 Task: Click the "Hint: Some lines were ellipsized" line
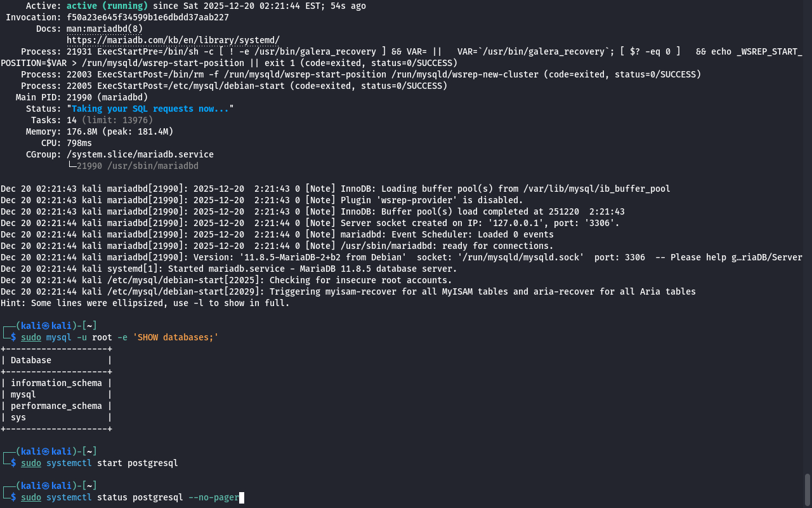[145, 303]
